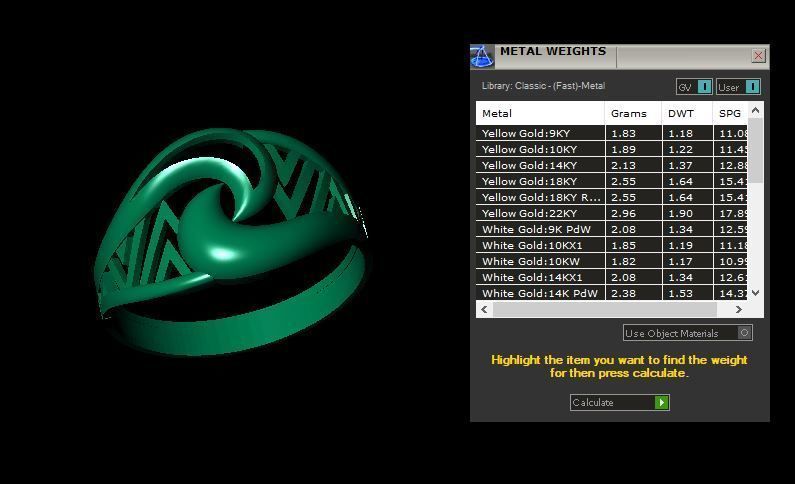
Task: Click the green arrow on Calculate
Action: point(662,402)
